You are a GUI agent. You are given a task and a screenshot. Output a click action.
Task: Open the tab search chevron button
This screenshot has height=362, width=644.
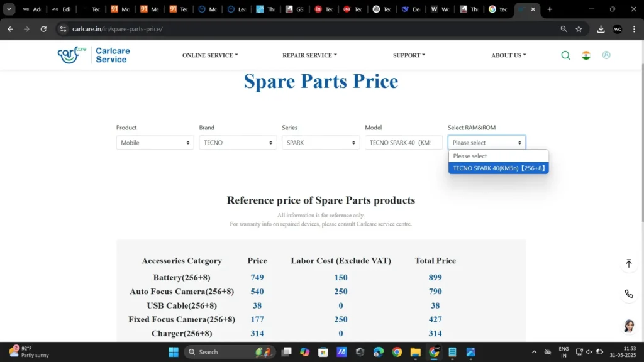(9, 9)
